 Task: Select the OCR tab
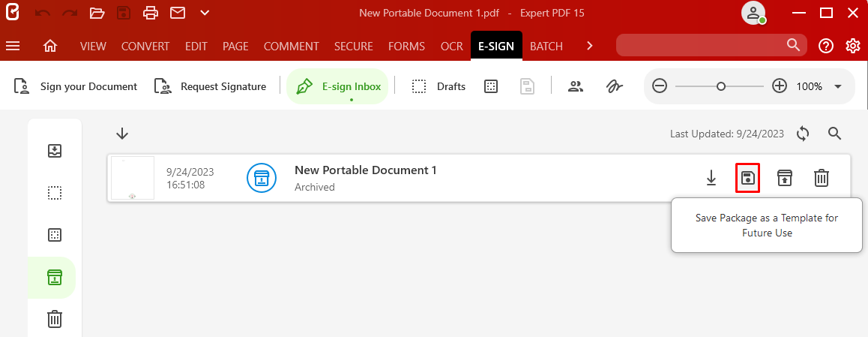coord(452,47)
